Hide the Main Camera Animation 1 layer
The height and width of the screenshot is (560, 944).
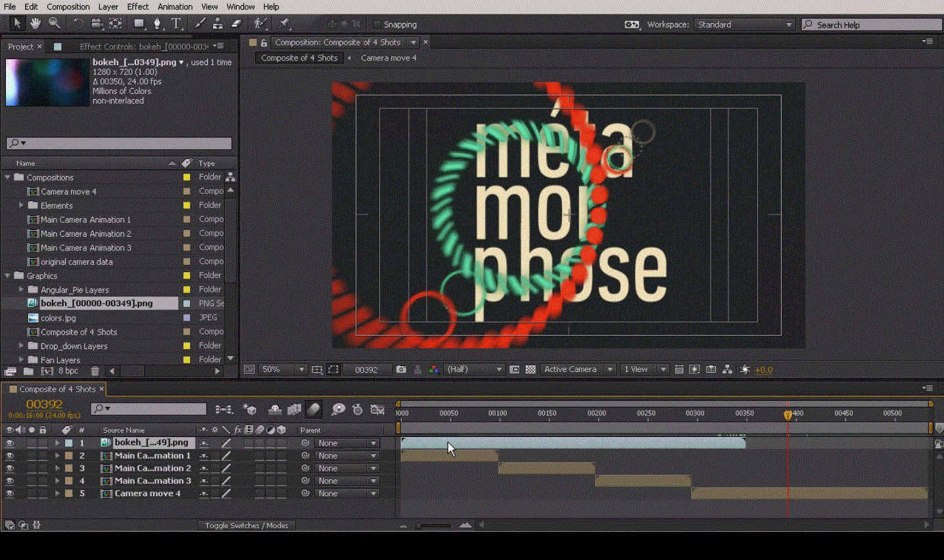pyautogui.click(x=10, y=455)
